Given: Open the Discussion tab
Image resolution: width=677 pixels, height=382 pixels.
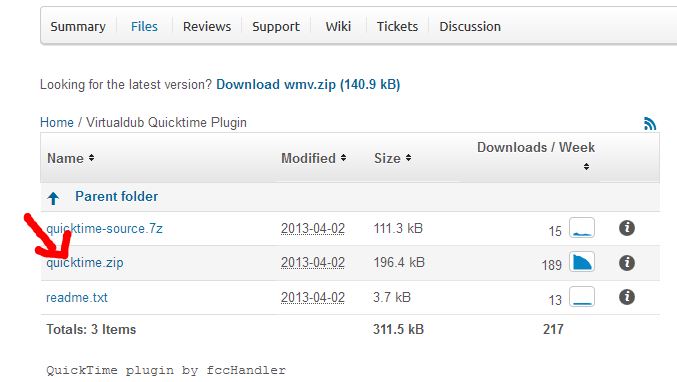Looking at the screenshot, I should [470, 26].
